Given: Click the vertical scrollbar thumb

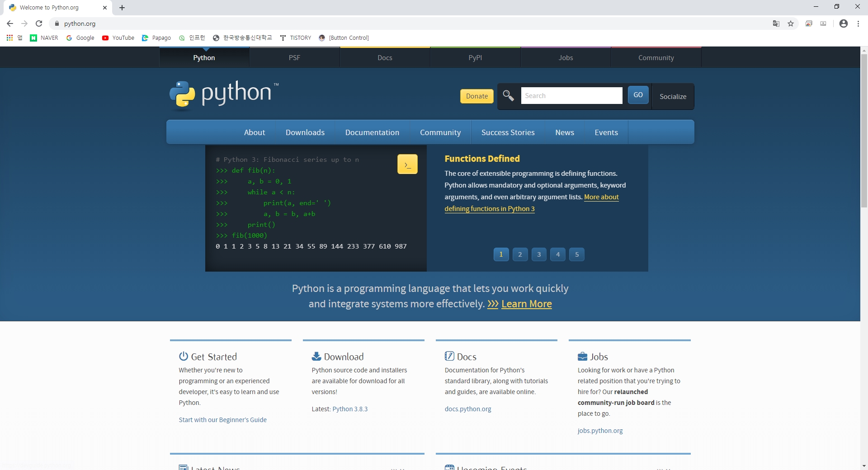Looking at the screenshot, I should (864, 131).
